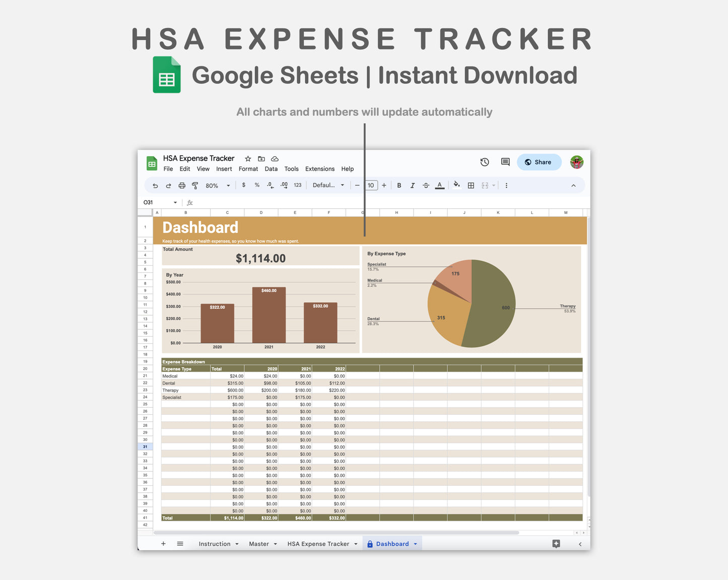Image resolution: width=728 pixels, height=580 pixels.
Task: Click the percent format icon
Action: click(257, 185)
